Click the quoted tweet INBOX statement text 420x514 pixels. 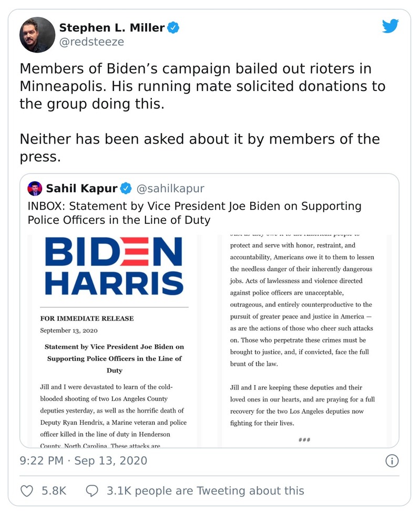click(x=194, y=212)
